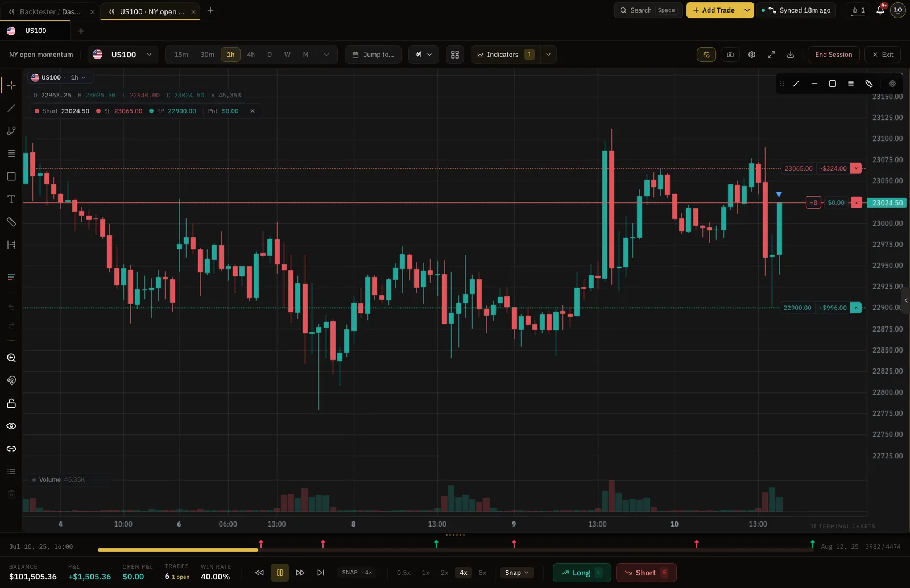Select the rectangle shape tool in sidebar
The width and height of the screenshot is (910, 588).
(x=11, y=176)
